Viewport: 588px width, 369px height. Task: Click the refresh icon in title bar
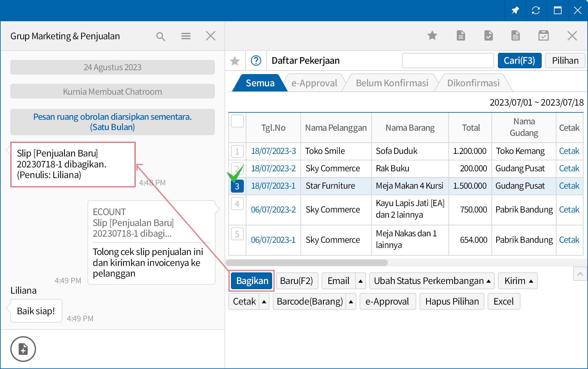[x=536, y=10]
